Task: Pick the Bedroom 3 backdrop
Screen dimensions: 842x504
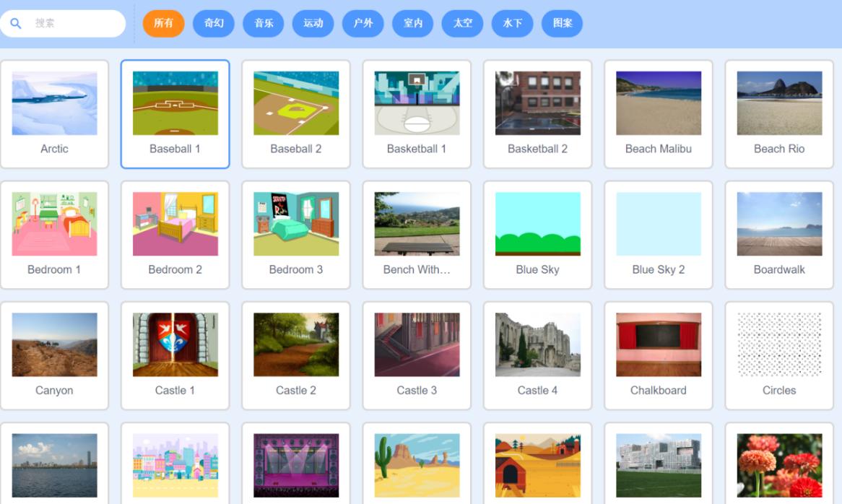Action: click(x=296, y=235)
